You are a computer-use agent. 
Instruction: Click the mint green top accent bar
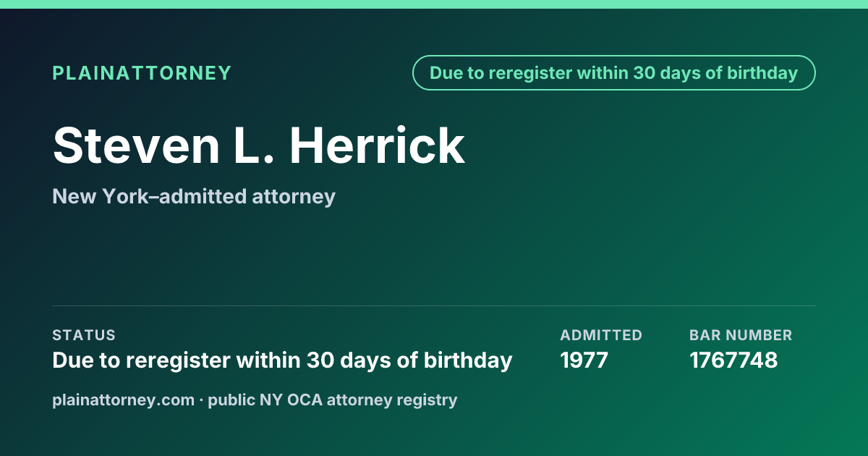point(434,4)
